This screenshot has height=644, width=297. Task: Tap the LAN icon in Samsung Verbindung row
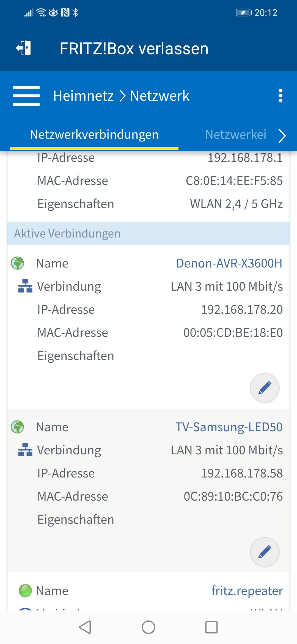(25, 450)
